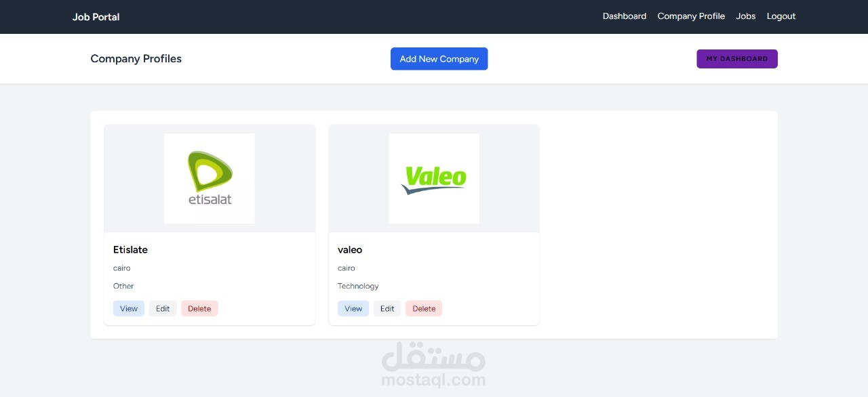This screenshot has width=868, height=397.
Task: Edit the valeo company
Action: click(x=387, y=308)
